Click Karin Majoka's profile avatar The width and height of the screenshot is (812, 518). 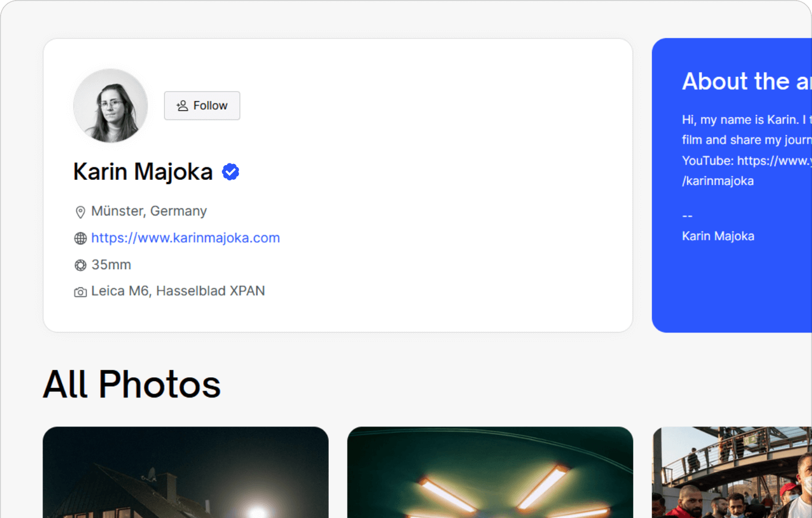(111, 106)
